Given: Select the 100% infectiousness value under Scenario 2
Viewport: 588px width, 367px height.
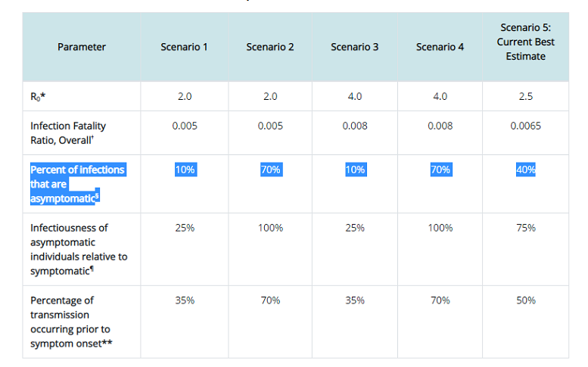Looking at the screenshot, I should [x=270, y=228].
